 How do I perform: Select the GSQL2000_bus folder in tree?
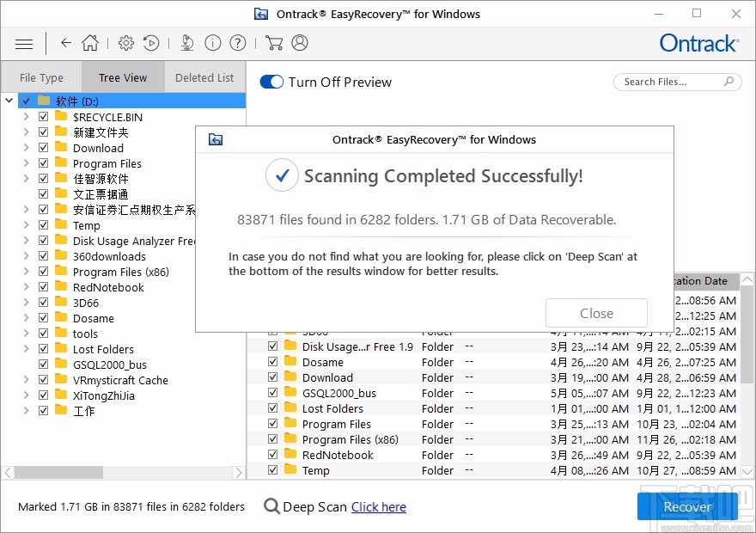coord(110,365)
